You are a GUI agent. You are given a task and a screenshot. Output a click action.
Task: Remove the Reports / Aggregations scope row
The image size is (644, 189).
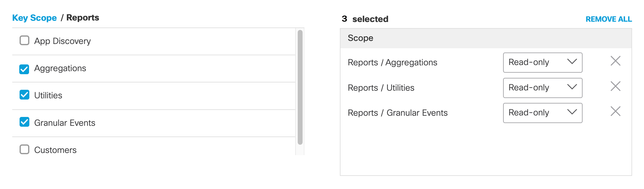615,61
